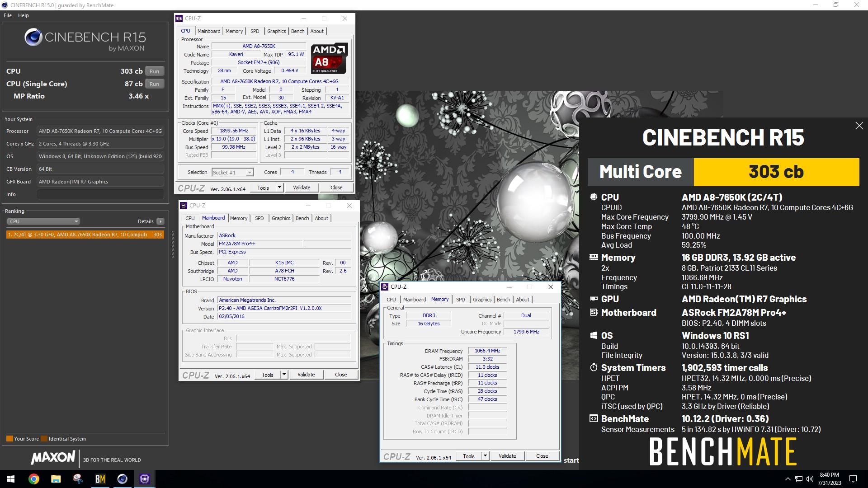This screenshot has height=488, width=868.
Task: Click the Processor field in Your System
Action: coord(100,131)
